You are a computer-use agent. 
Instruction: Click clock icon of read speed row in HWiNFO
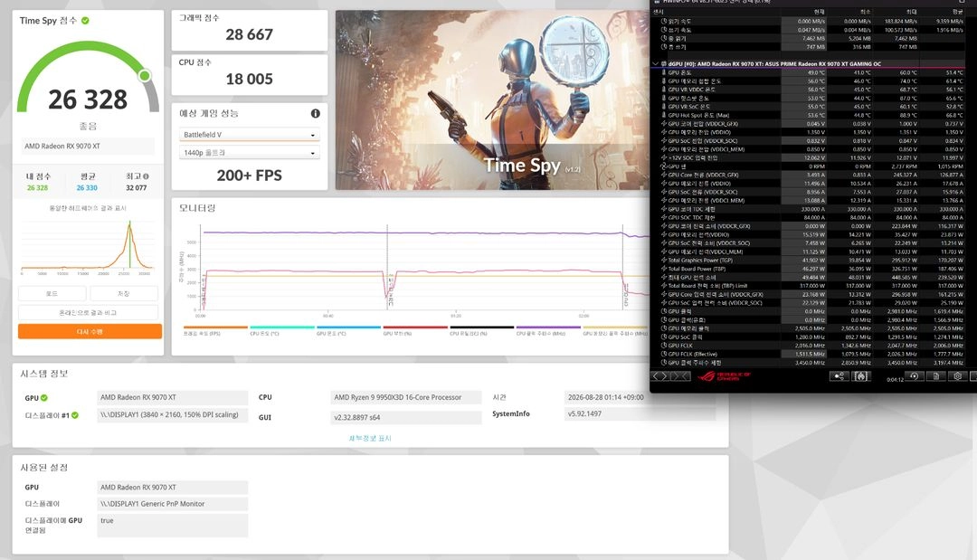(x=664, y=21)
